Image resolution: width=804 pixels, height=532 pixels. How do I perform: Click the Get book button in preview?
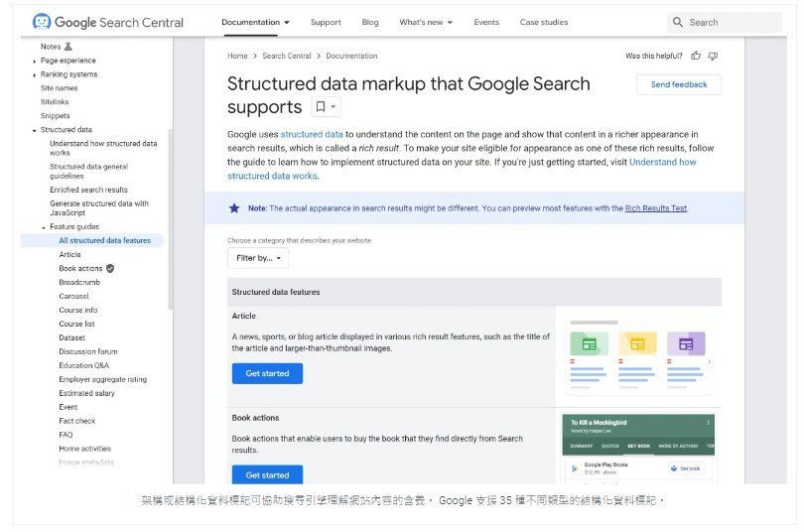[x=686, y=468]
